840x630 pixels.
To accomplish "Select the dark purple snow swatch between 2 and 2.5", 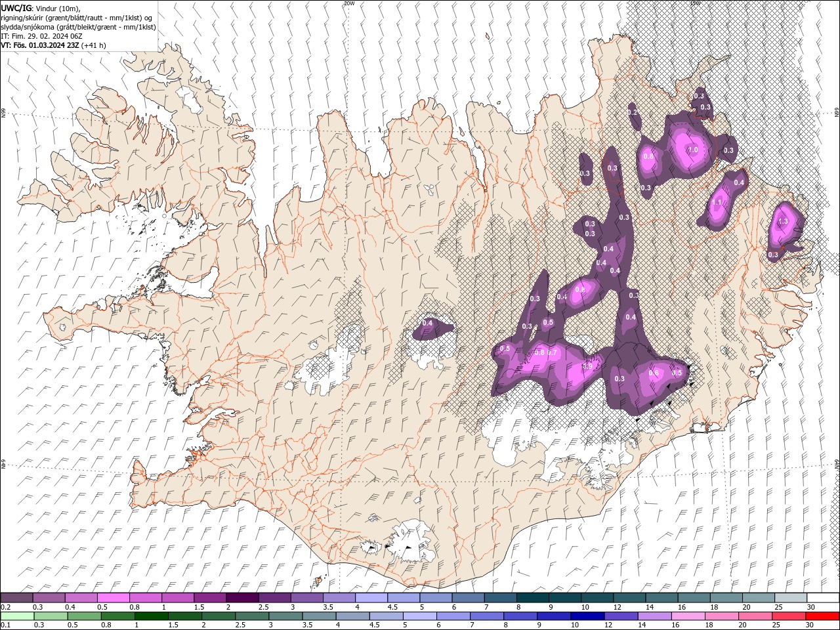I will point(242,598).
